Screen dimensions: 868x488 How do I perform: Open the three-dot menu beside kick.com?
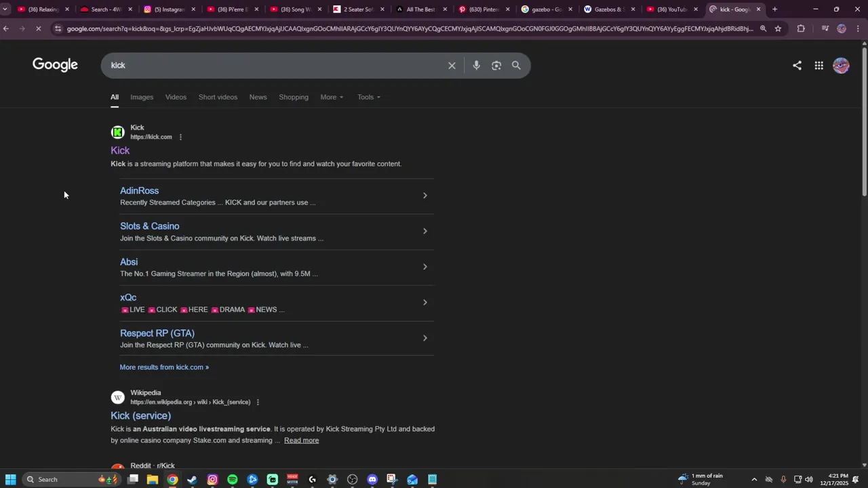(x=180, y=137)
